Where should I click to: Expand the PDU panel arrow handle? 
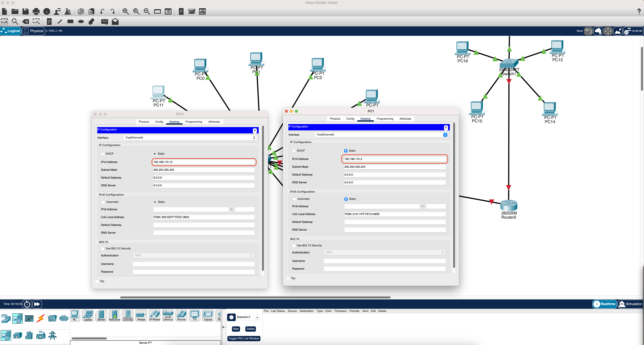[x=224, y=327]
